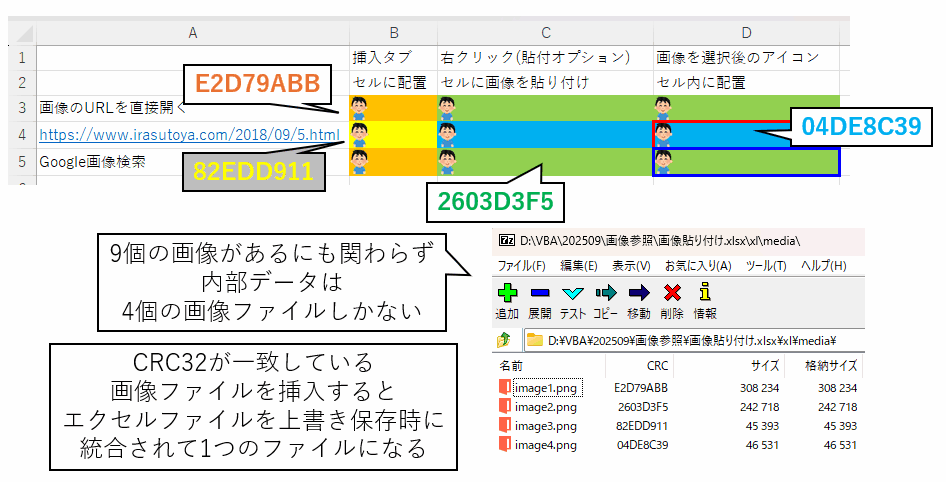Click the 展開 (Extract) minus icon
Image resolution: width=946 pixels, height=482 pixels.
pos(540,293)
